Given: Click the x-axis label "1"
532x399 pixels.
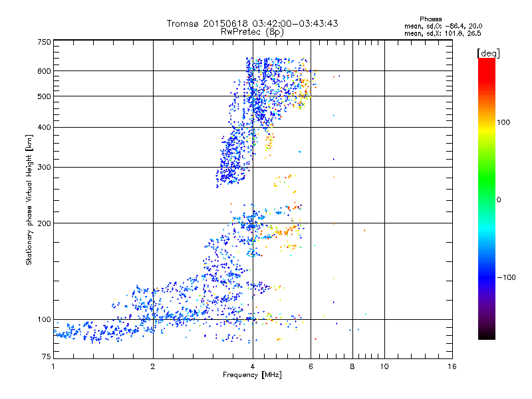Looking at the screenshot, I should [53, 366].
